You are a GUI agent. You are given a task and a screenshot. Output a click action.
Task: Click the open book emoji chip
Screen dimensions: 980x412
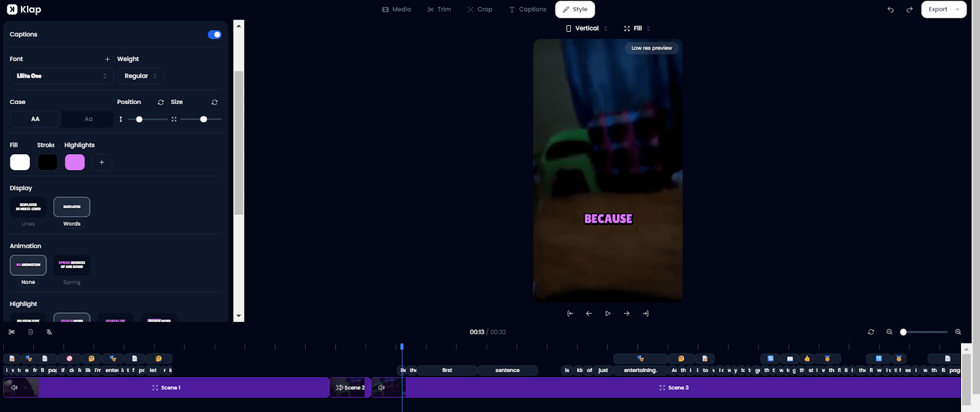[x=790, y=359]
